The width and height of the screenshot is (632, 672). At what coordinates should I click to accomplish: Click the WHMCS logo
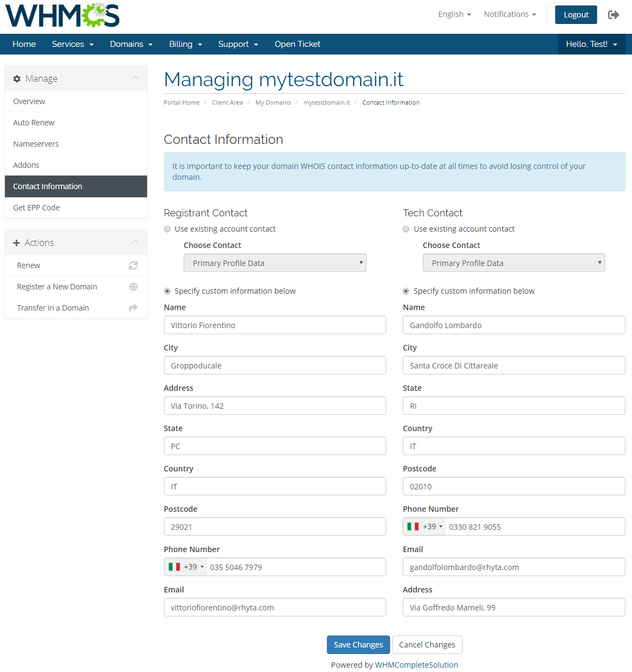62,15
